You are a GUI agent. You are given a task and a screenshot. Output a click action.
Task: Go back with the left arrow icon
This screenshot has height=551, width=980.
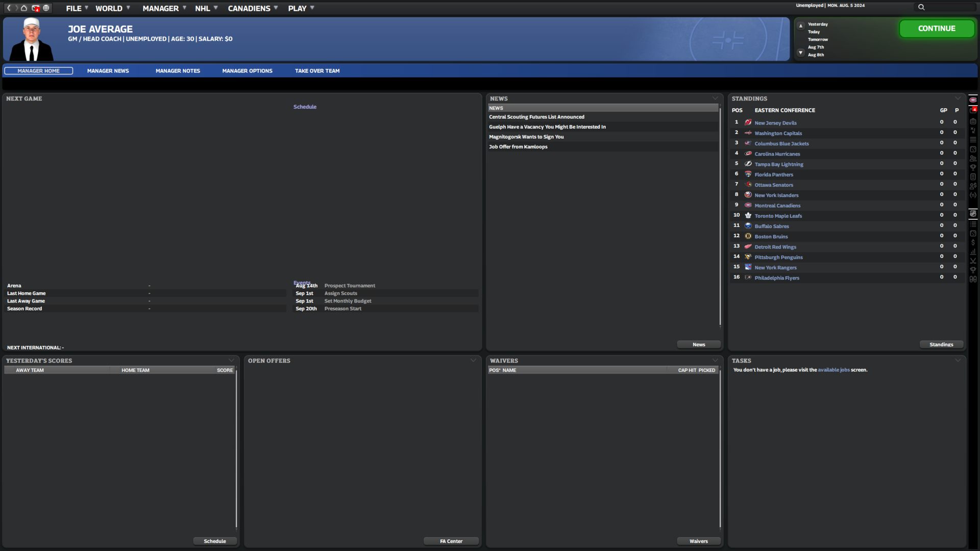[x=9, y=8]
